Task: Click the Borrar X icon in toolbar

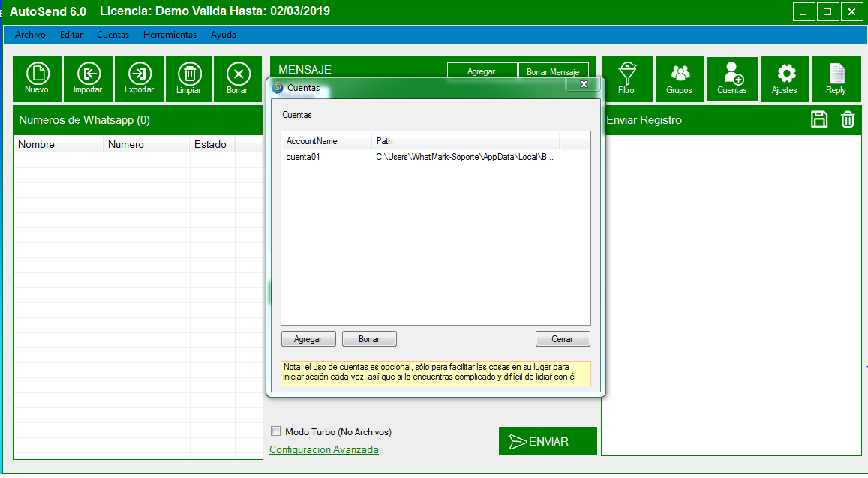Action: (x=238, y=79)
